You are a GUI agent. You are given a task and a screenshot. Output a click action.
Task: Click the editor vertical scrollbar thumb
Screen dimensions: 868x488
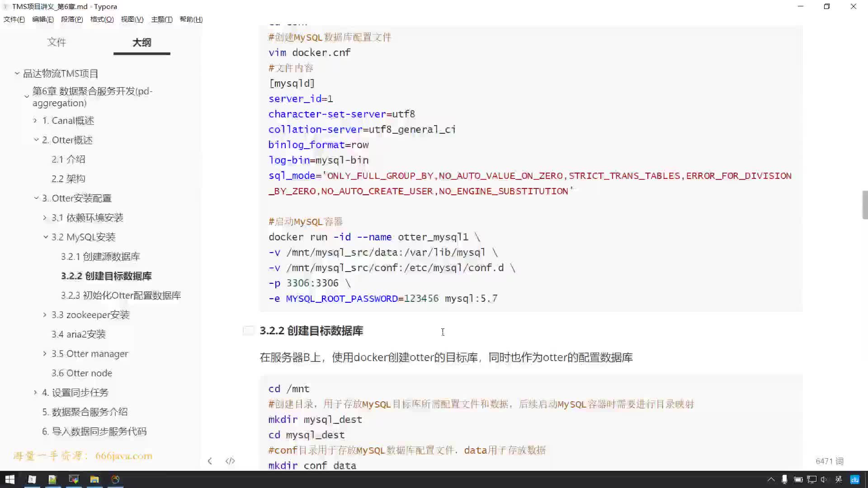865,205
